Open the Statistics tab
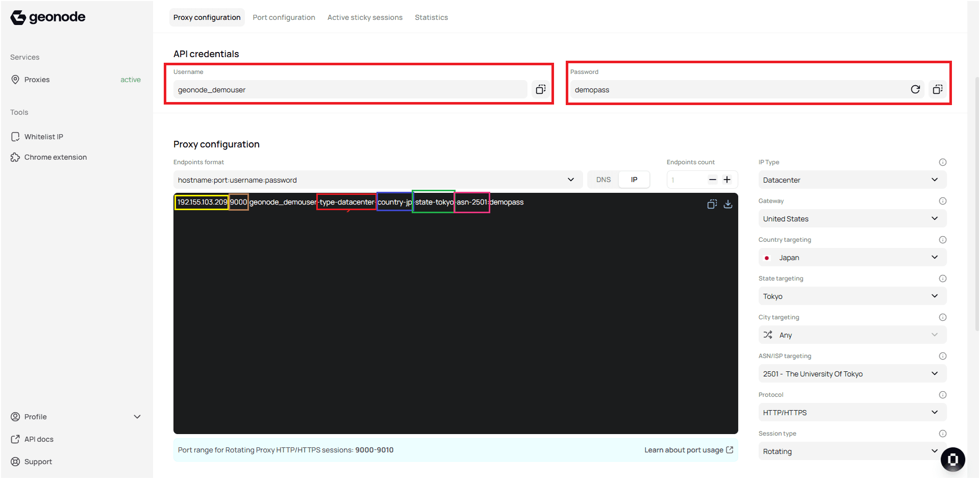 pos(431,17)
